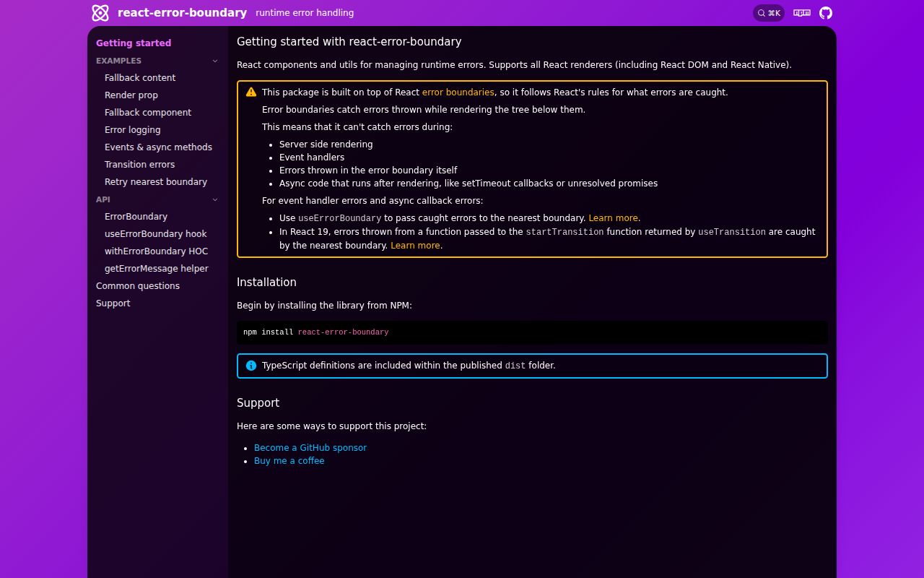Open the GitHub repository icon
The width and height of the screenshot is (924, 578).
click(x=826, y=13)
